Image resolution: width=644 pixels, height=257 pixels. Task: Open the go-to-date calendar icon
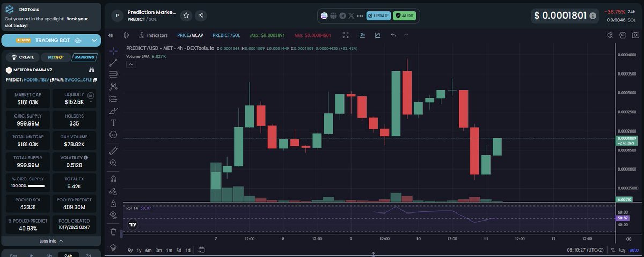[x=202, y=250]
